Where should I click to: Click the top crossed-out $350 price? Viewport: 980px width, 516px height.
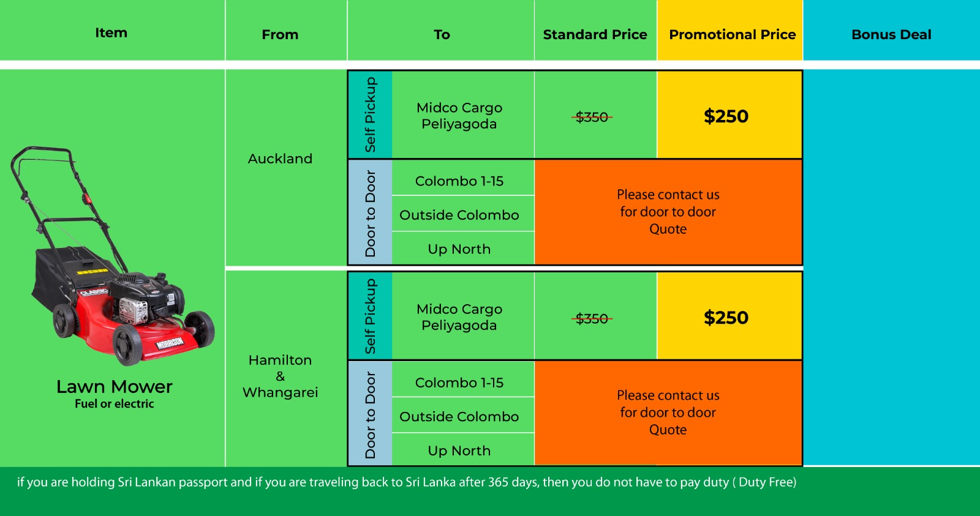[x=592, y=117]
